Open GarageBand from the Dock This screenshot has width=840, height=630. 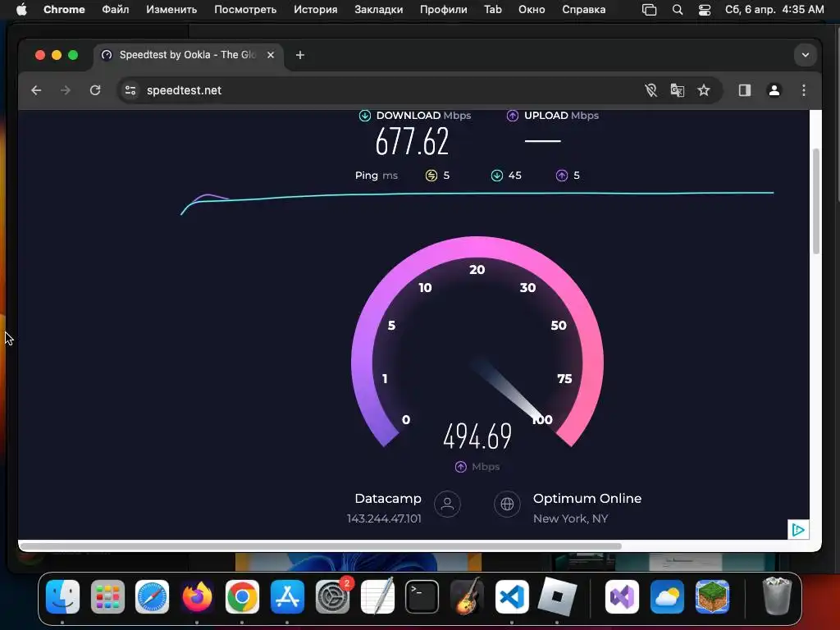(467, 597)
